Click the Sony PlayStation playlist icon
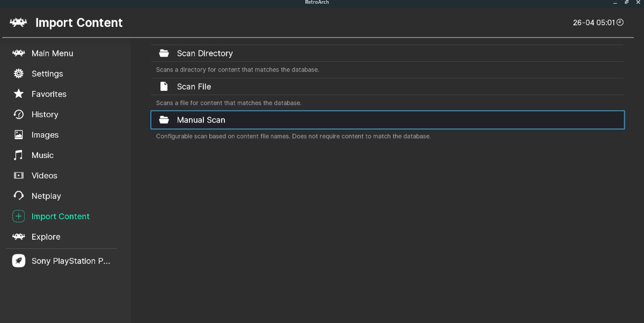Image resolution: width=644 pixels, height=323 pixels. click(19, 261)
